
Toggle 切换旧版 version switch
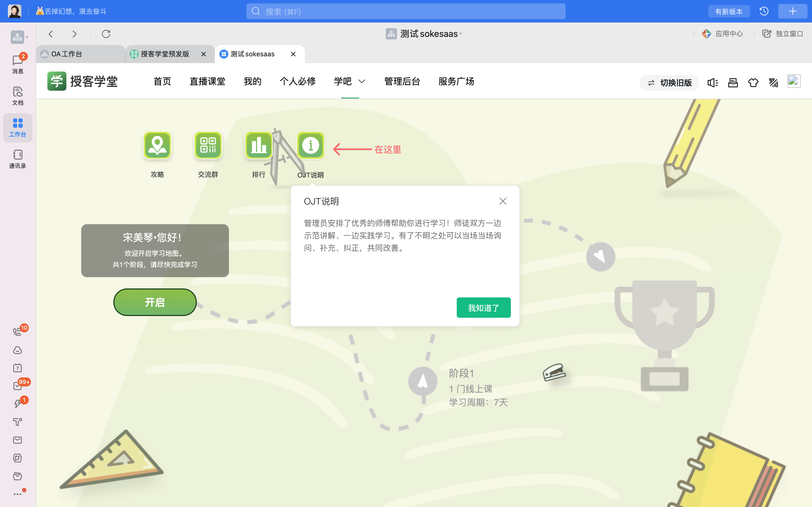(x=669, y=83)
